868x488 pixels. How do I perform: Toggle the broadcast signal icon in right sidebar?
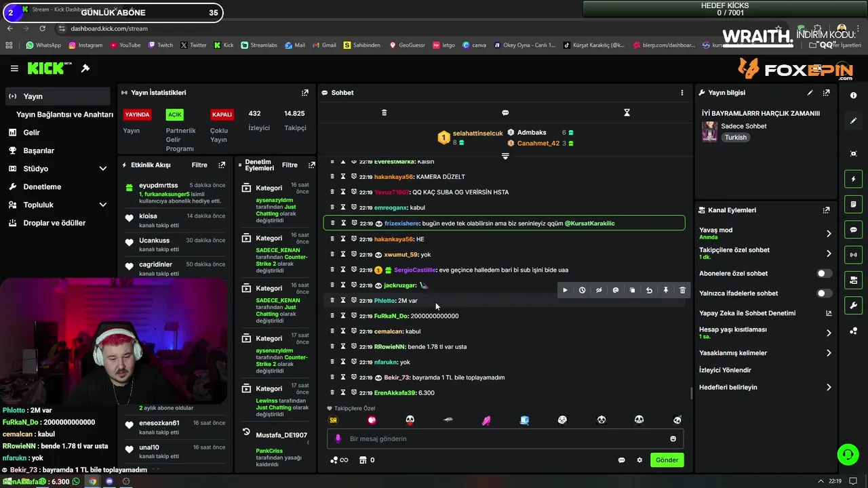click(x=853, y=255)
